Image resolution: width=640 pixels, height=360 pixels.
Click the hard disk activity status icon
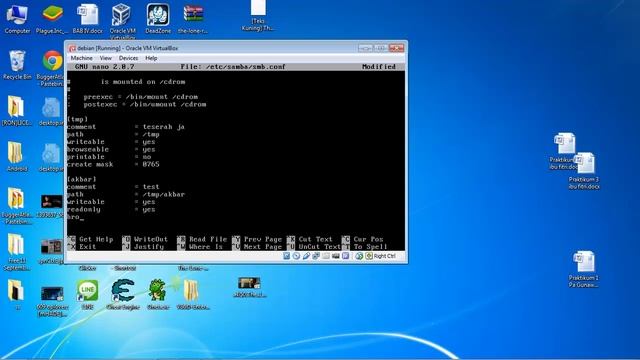[x=287, y=256]
